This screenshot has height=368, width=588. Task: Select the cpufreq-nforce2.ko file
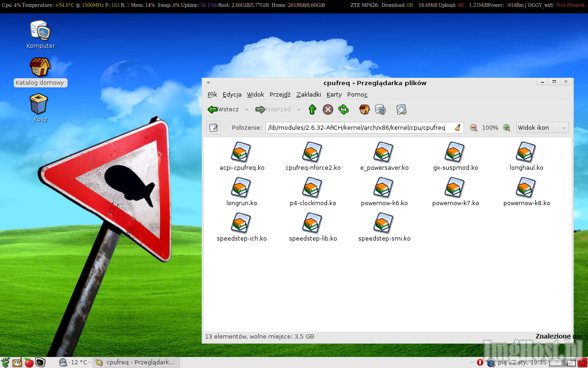[x=313, y=157]
